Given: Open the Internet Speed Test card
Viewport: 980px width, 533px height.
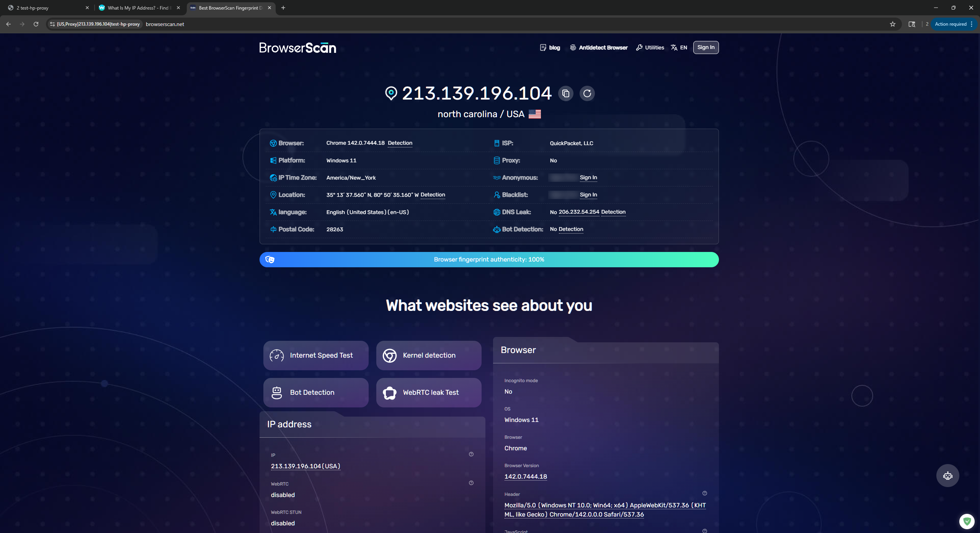Looking at the screenshot, I should click(x=316, y=355).
